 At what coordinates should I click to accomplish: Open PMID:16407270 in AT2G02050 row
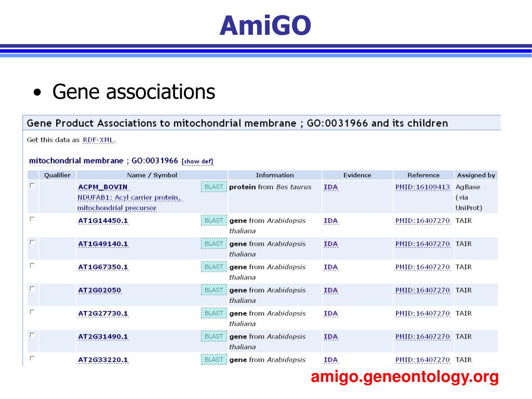pos(423,290)
